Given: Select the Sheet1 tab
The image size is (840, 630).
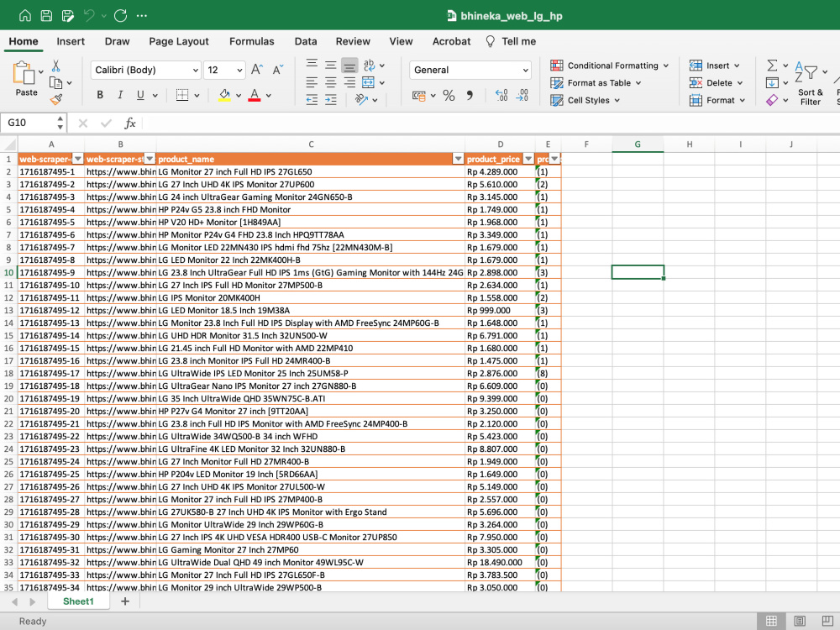Looking at the screenshot, I should (78, 601).
